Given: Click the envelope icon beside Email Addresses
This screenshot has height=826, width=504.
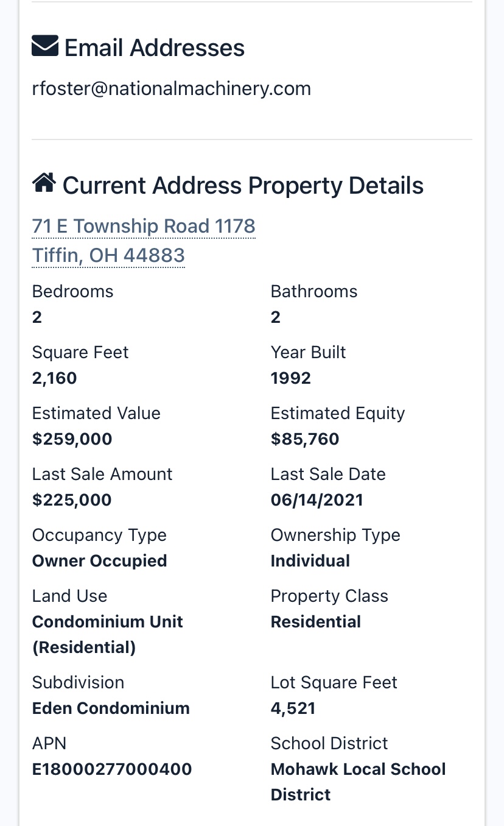Looking at the screenshot, I should (x=45, y=46).
